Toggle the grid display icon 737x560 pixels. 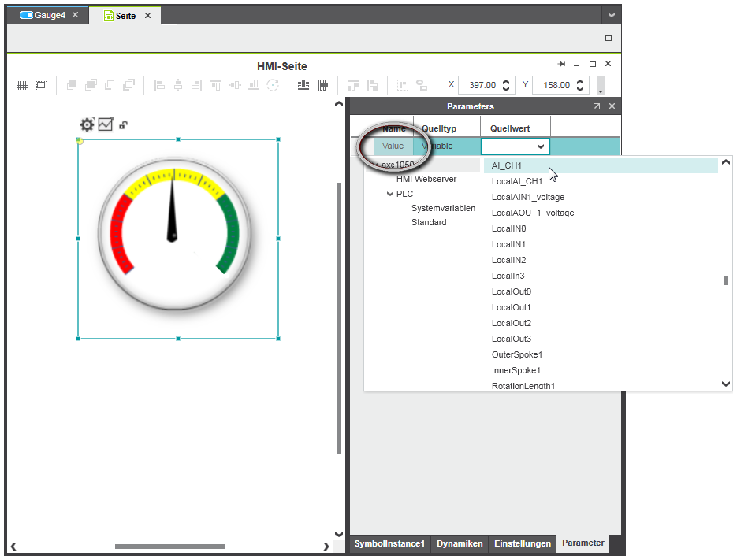(22, 85)
